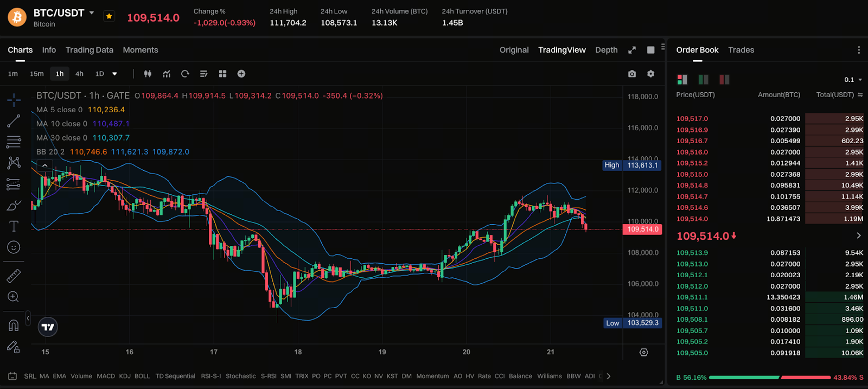
Task: Switch the chart to Depth view
Action: [606, 50]
